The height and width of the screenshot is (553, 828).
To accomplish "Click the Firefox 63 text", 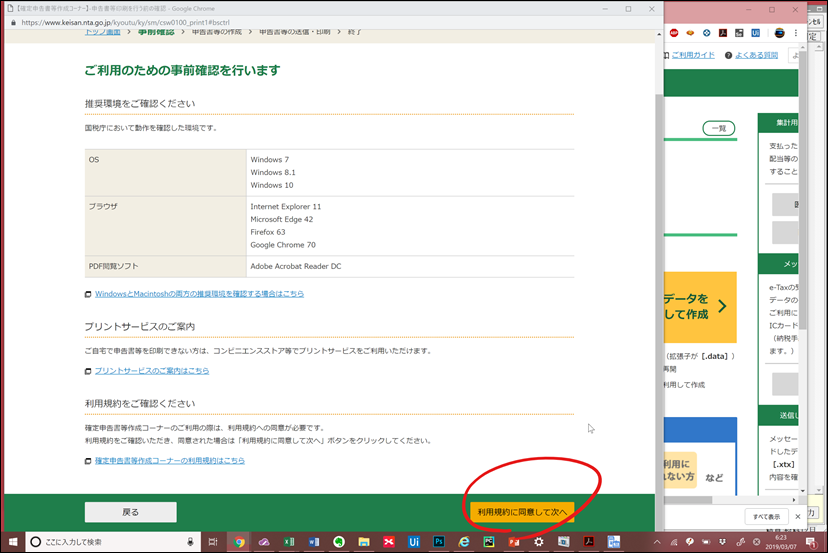I will [x=268, y=232].
